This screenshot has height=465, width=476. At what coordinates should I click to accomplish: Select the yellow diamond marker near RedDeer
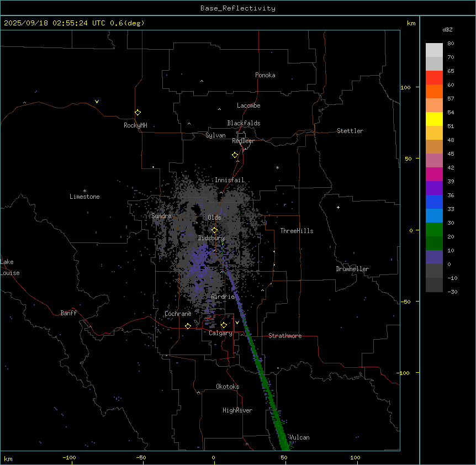235,155
